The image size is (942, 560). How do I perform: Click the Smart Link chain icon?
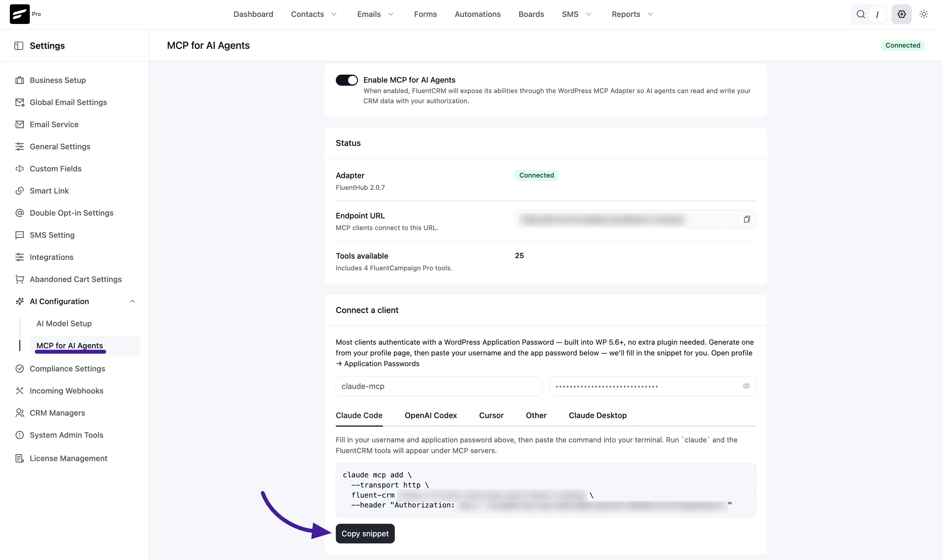tap(20, 191)
